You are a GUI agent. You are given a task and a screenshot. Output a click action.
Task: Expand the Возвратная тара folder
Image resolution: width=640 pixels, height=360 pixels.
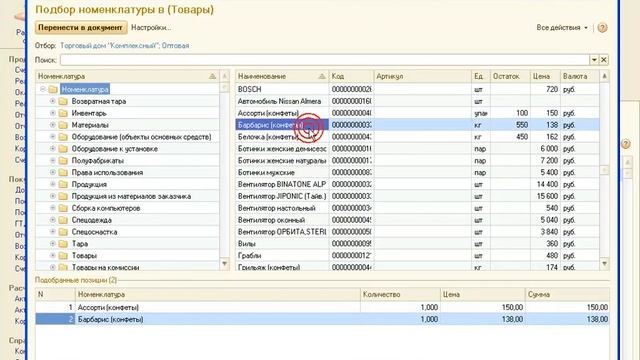pyautogui.click(x=53, y=101)
